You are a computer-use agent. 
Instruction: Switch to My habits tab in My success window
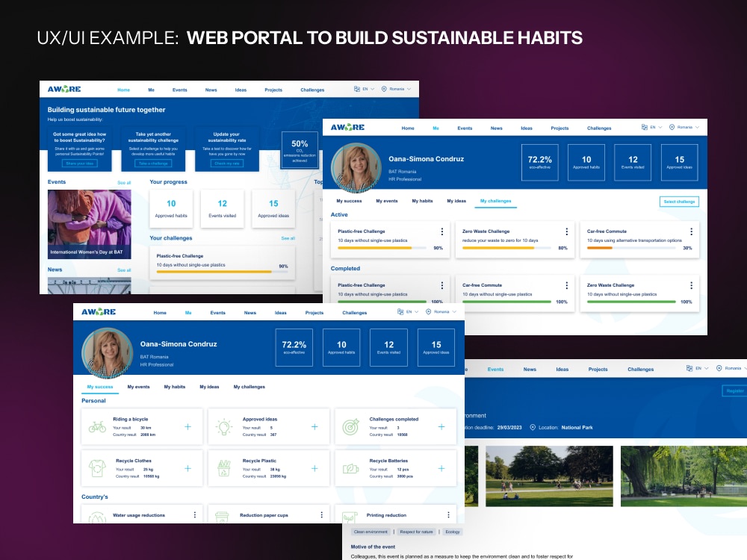tap(174, 387)
